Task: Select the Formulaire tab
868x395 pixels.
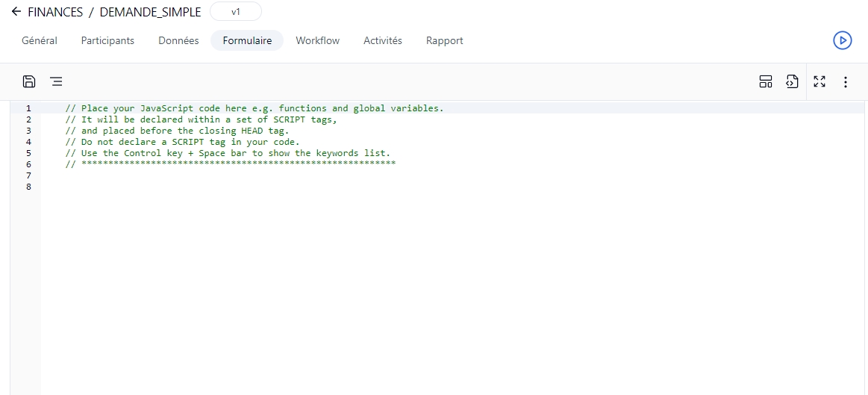Action: (x=247, y=40)
